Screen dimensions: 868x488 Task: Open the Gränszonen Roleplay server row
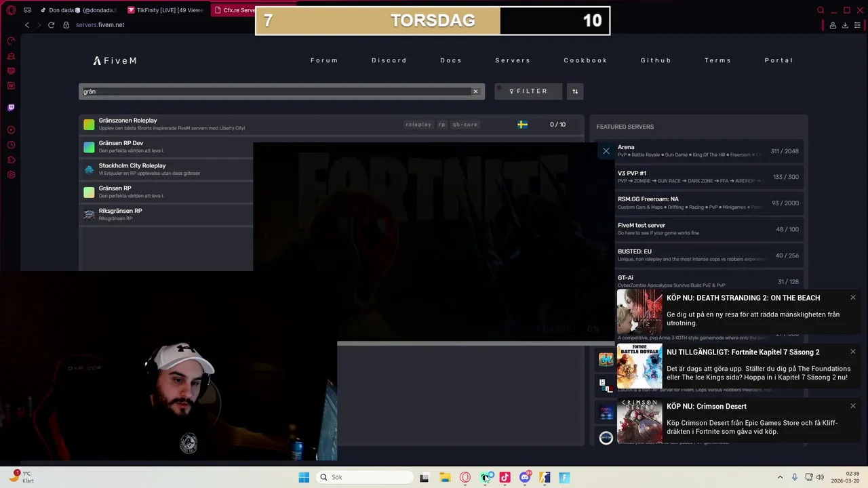tap(332, 125)
